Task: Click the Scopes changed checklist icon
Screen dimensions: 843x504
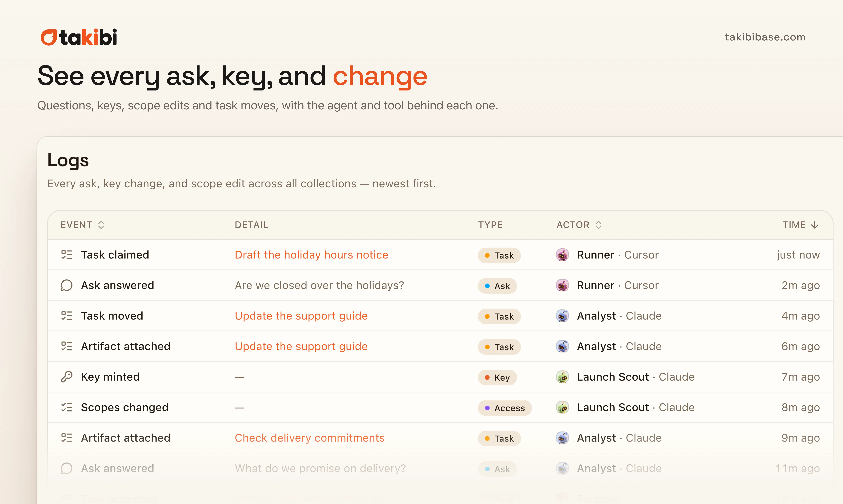Action: pos(67,408)
